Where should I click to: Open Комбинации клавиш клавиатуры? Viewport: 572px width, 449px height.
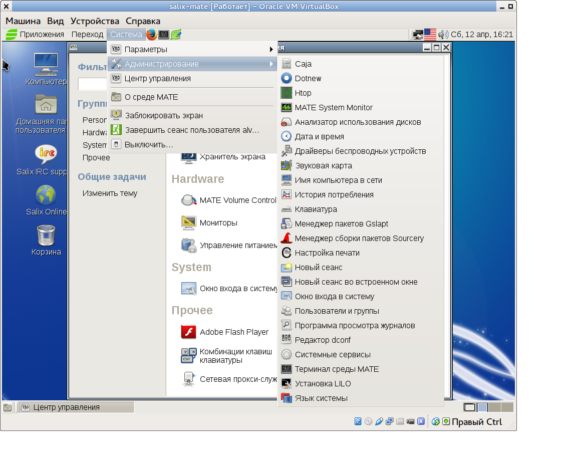coord(227,356)
